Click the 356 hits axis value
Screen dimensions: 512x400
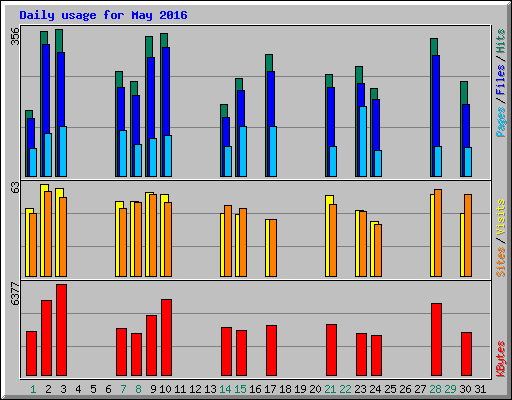click(15, 36)
